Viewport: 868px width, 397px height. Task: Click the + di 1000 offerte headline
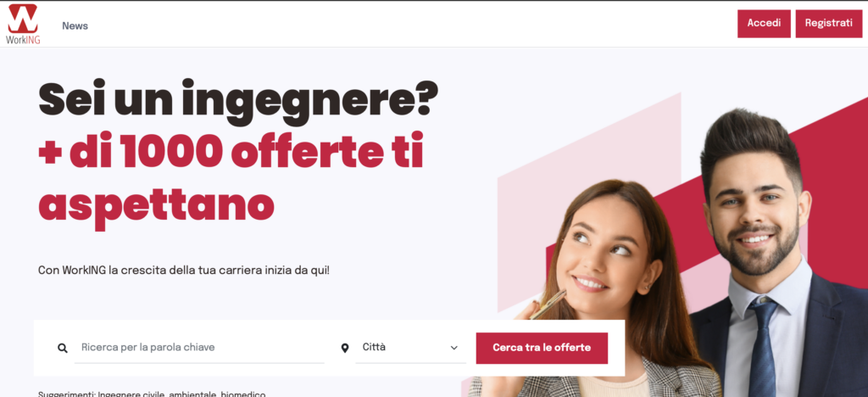click(x=231, y=151)
